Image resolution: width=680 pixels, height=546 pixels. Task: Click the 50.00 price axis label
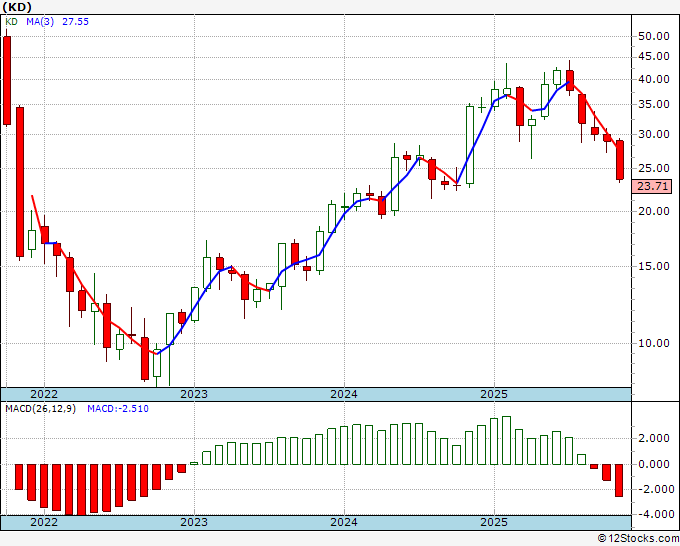pyautogui.click(x=654, y=36)
